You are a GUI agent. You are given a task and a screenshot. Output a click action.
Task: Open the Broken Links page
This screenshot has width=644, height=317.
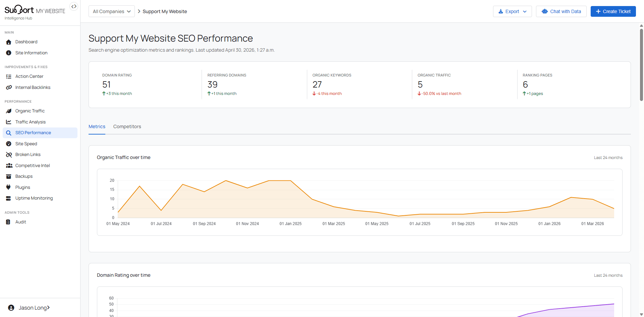click(40, 155)
